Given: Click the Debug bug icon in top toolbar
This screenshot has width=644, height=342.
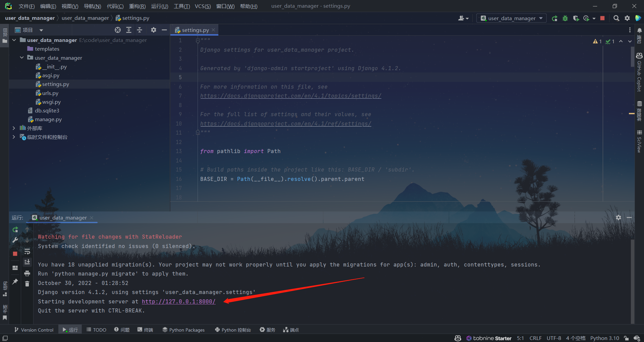Looking at the screenshot, I should pyautogui.click(x=565, y=18).
